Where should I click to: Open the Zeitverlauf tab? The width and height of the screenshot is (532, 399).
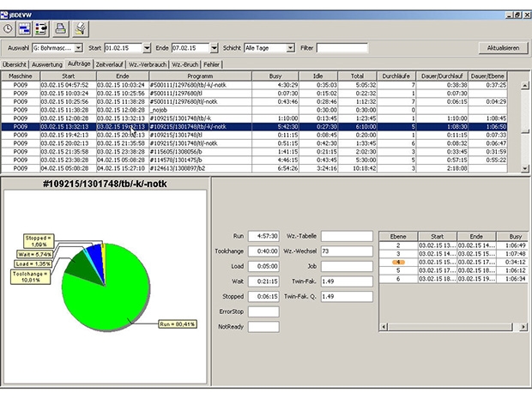pos(111,64)
